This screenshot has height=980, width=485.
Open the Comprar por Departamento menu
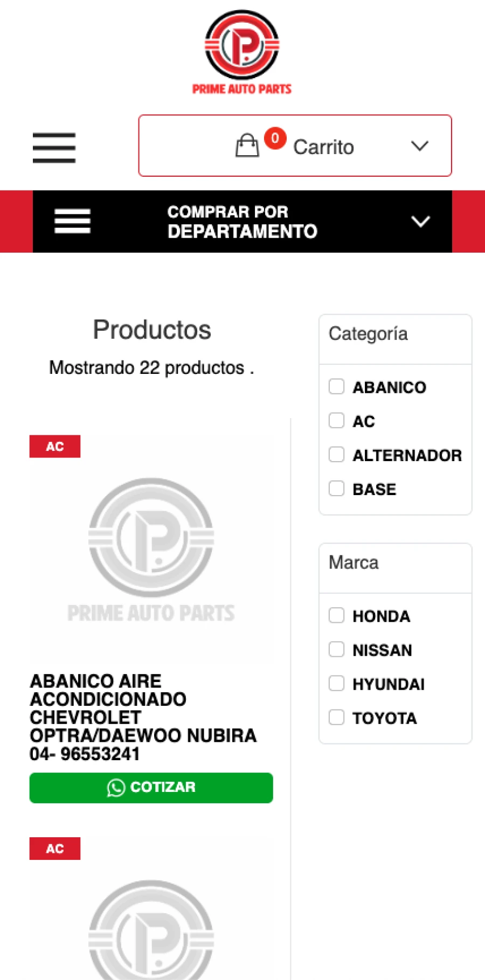pyautogui.click(x=242, y=221)
